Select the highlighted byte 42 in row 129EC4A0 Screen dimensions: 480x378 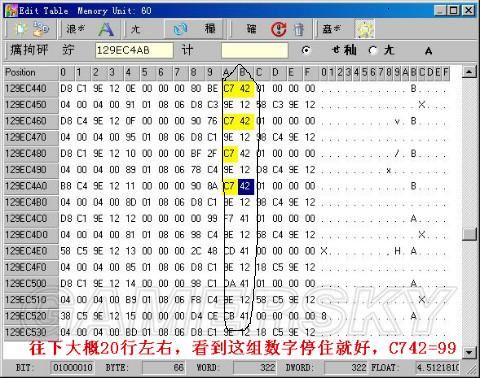click(245, 186)
